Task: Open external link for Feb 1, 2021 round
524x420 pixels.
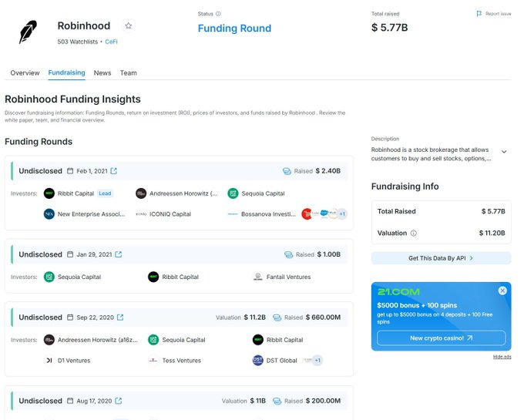Action: click(x=113, y=171)
